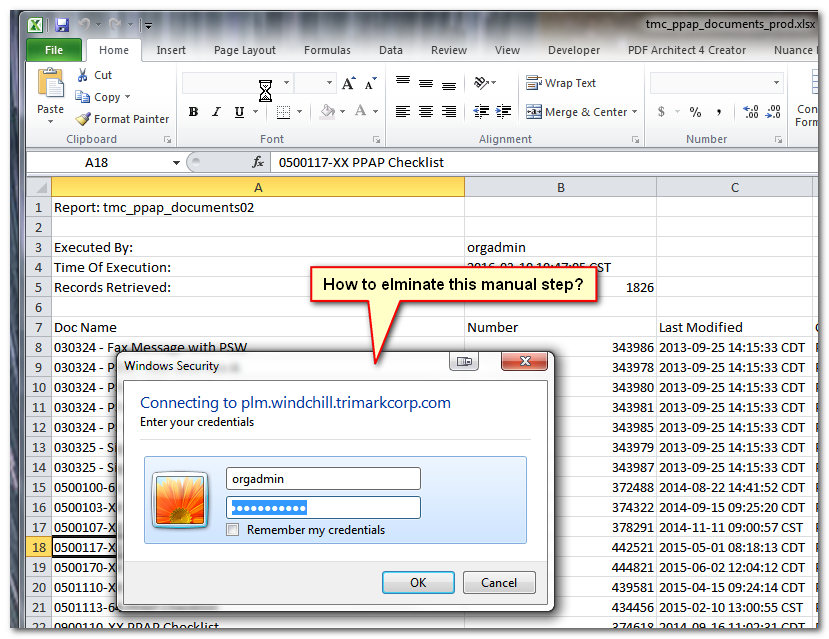
Task: Click Top Align icon
Action: (x=403, y=81)
